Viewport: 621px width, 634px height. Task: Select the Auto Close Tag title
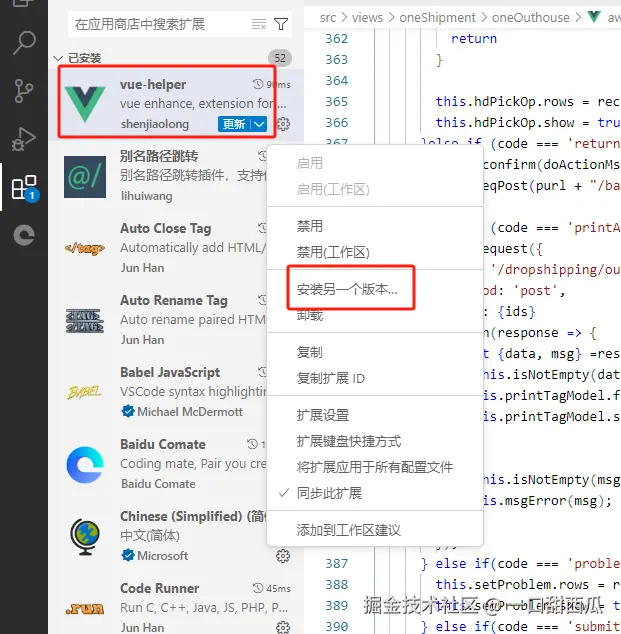click(x=166, y=228)
